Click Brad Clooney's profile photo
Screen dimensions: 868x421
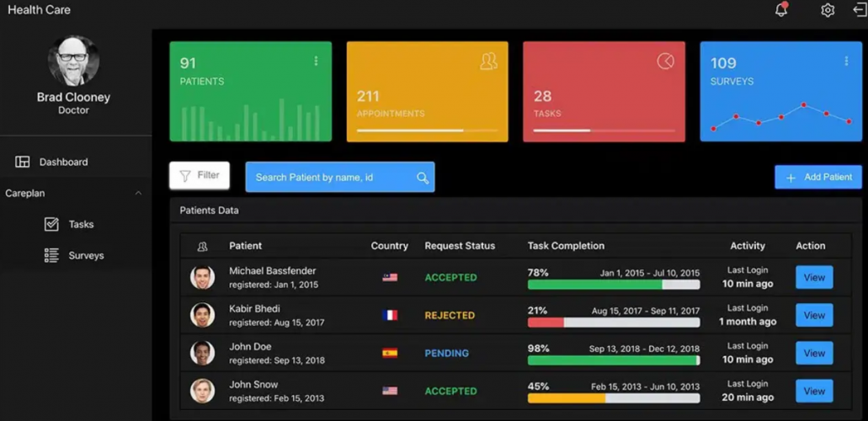[73, 61]
